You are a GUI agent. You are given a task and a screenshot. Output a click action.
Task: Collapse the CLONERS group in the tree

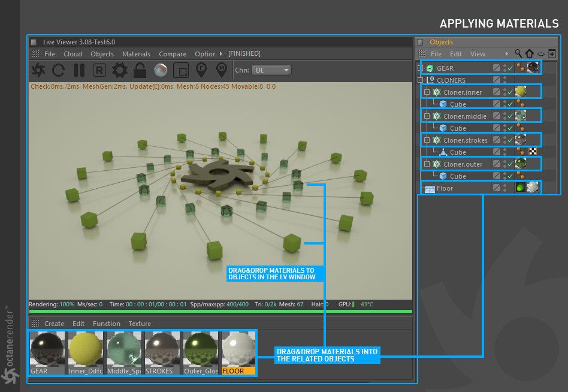420,80
